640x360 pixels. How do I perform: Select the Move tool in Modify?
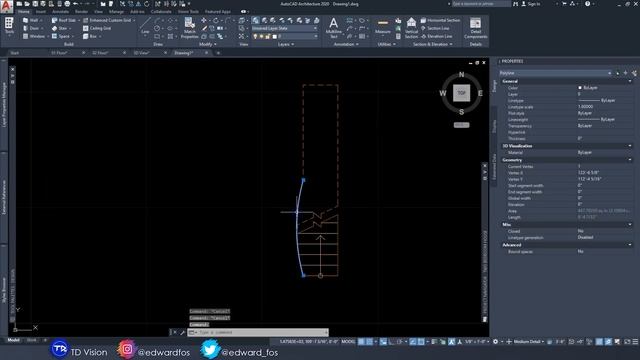204,20
